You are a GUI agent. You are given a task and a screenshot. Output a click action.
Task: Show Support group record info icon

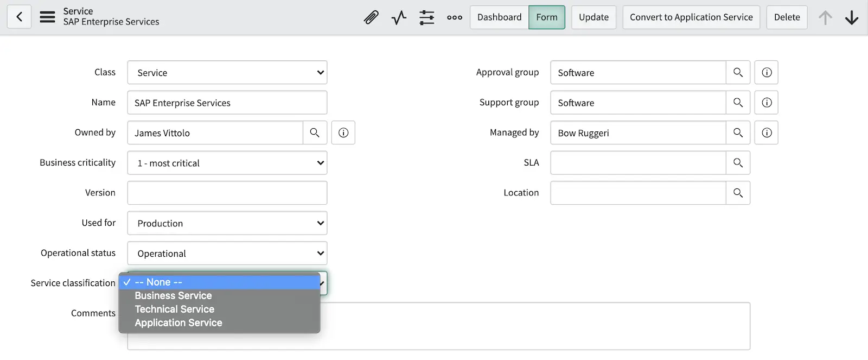pyautogui.click(x=767, y=102)
